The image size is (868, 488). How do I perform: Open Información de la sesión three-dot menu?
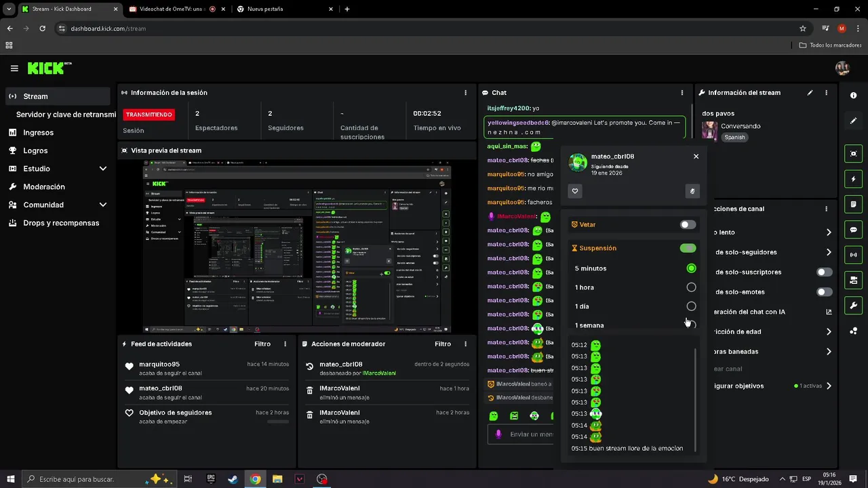tap(465, 93)
